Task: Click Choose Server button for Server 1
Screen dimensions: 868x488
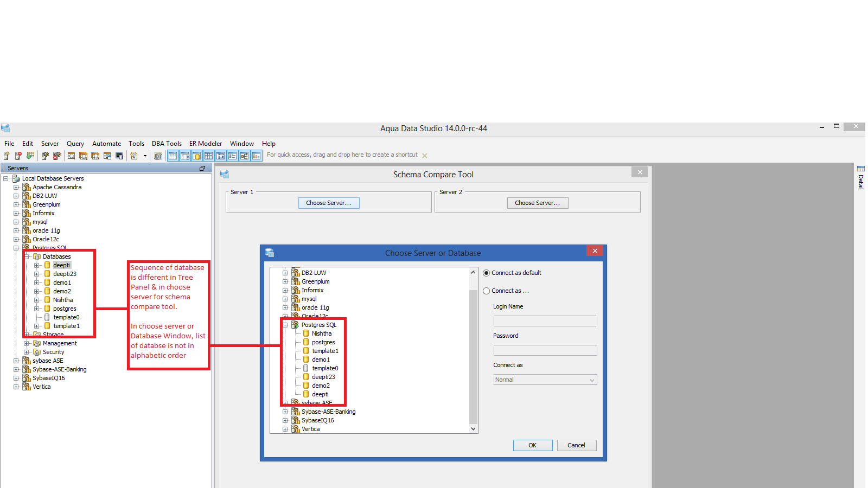Action: (329, 203)
